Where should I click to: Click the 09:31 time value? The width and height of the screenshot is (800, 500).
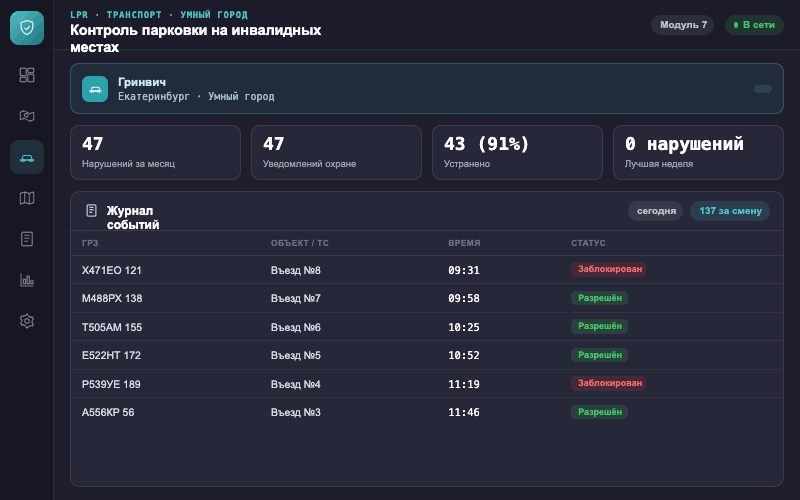(x=464, y=270)
